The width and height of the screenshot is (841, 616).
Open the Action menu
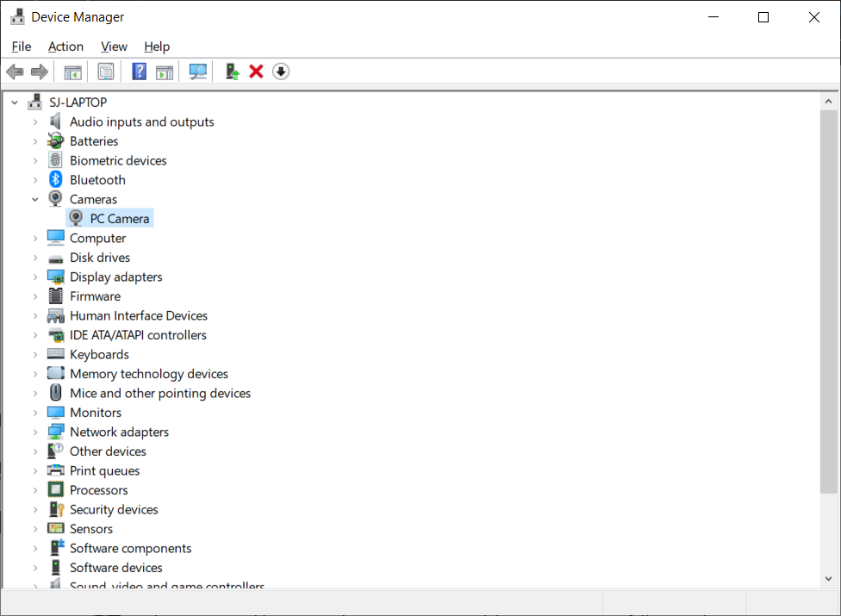[x=65, y=47]
